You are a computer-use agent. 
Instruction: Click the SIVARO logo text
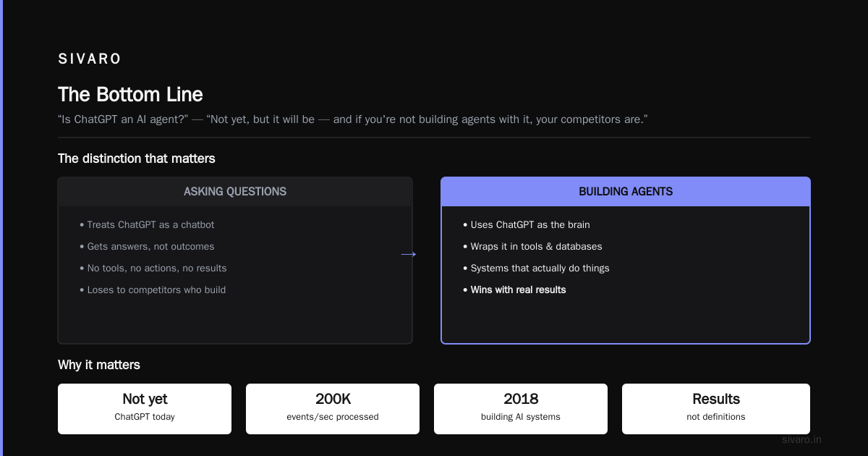pyautogui.click(x=90, y=59)
